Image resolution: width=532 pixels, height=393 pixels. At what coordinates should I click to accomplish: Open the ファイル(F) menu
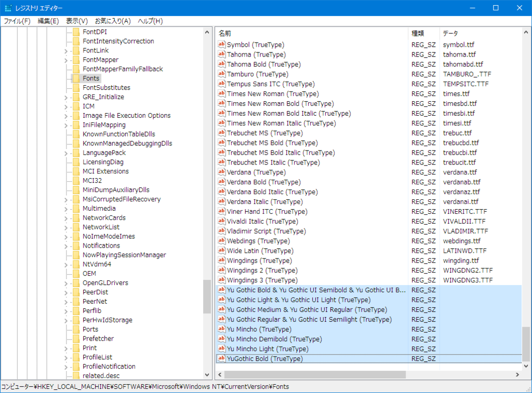17,21
